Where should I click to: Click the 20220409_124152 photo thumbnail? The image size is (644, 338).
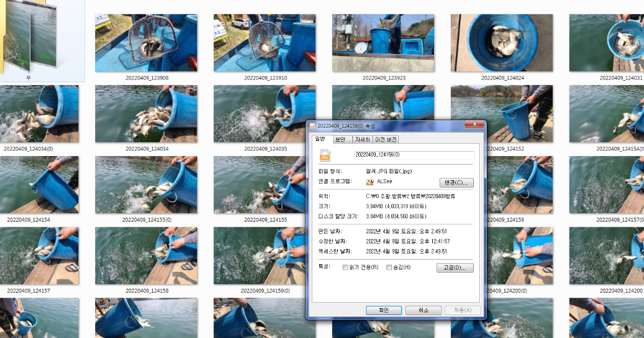click(x=501, y=113)
